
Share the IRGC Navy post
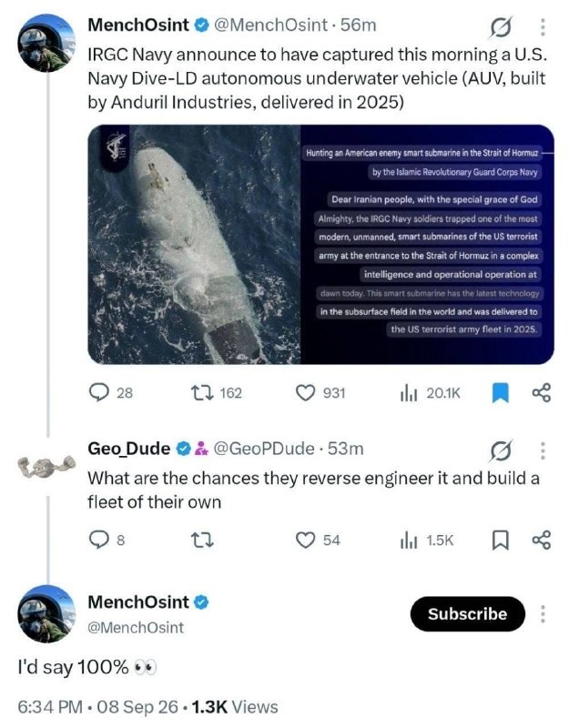point(541,393)
